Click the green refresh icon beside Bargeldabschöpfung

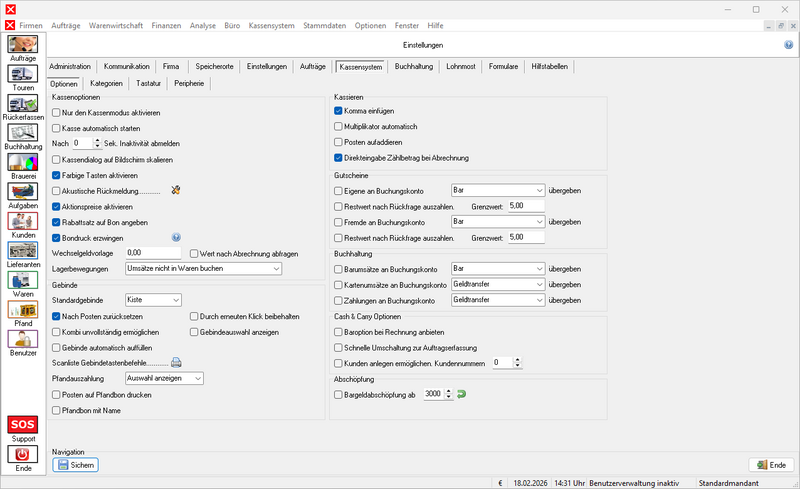click(461, 395)
